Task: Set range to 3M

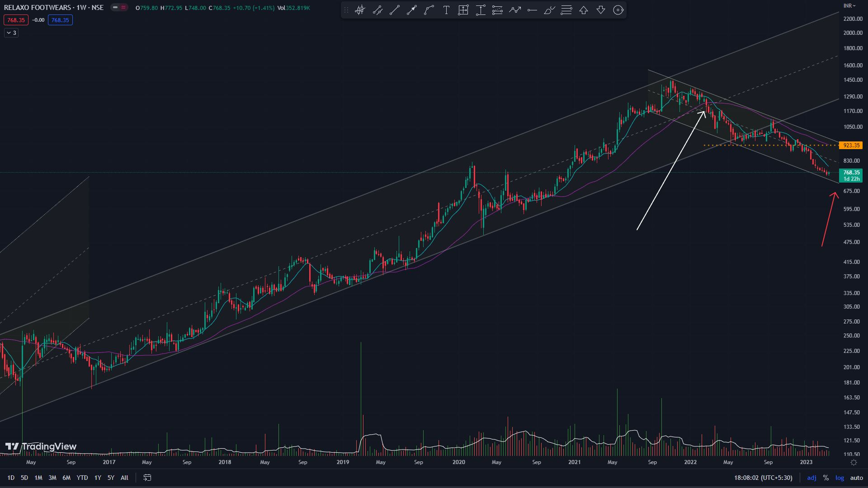Action: pos(52,478)
